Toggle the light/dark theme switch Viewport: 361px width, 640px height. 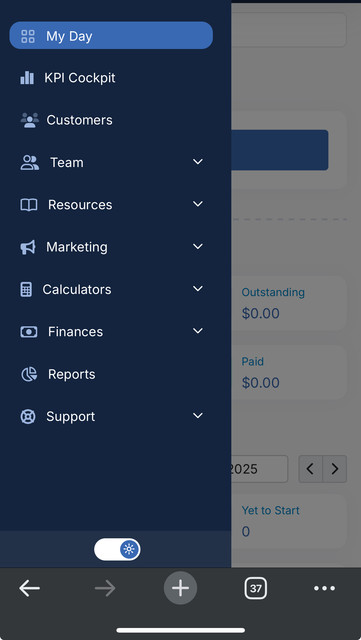(117, 549)
